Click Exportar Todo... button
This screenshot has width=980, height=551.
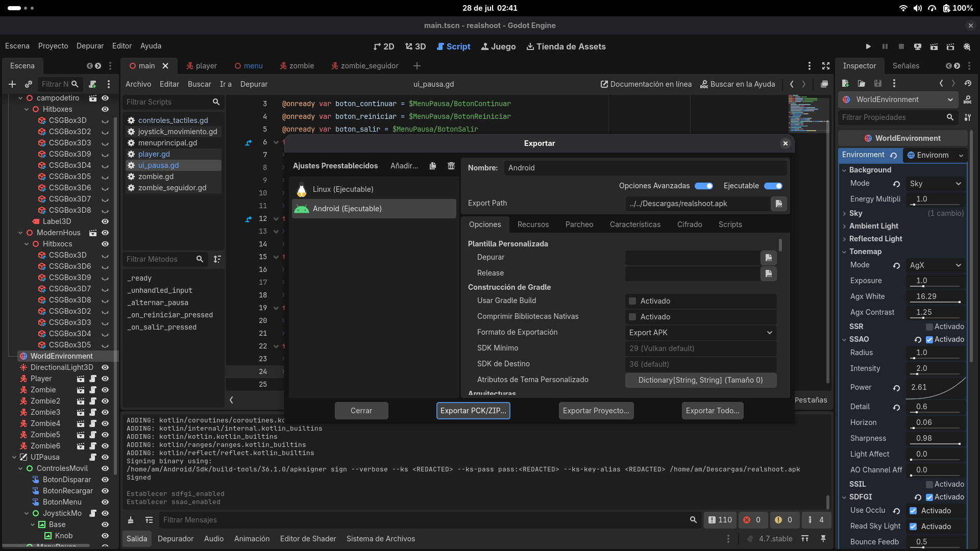pyautogui.click(x=713, y=411)
